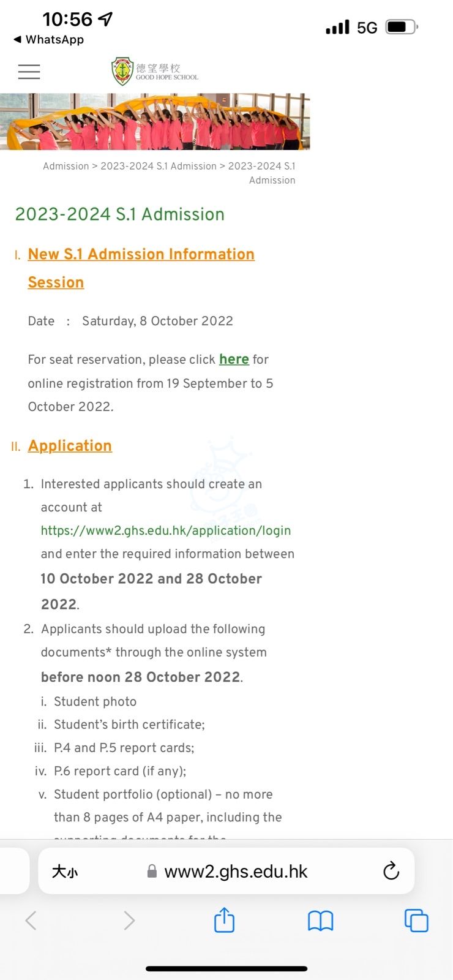Tap the home indicator bar
This screenshot has height=980, width=453.
tap(226, 969)
